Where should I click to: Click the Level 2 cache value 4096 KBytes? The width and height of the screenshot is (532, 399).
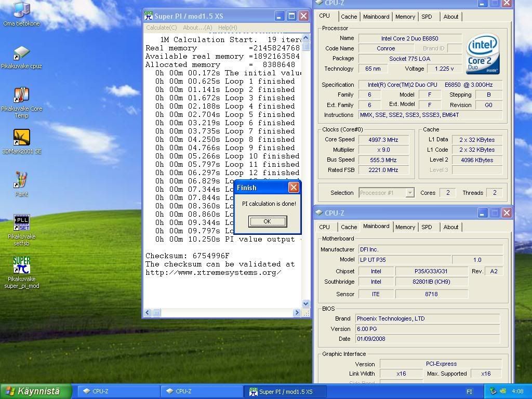[x=477, y=160]
